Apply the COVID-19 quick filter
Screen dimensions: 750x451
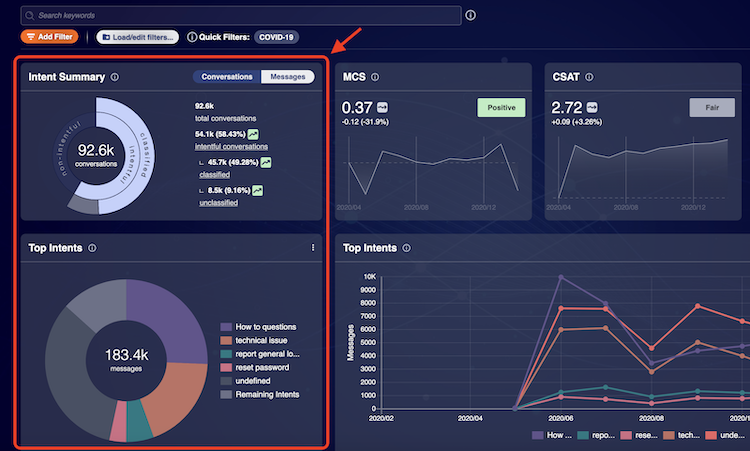(x=276, y=37)
